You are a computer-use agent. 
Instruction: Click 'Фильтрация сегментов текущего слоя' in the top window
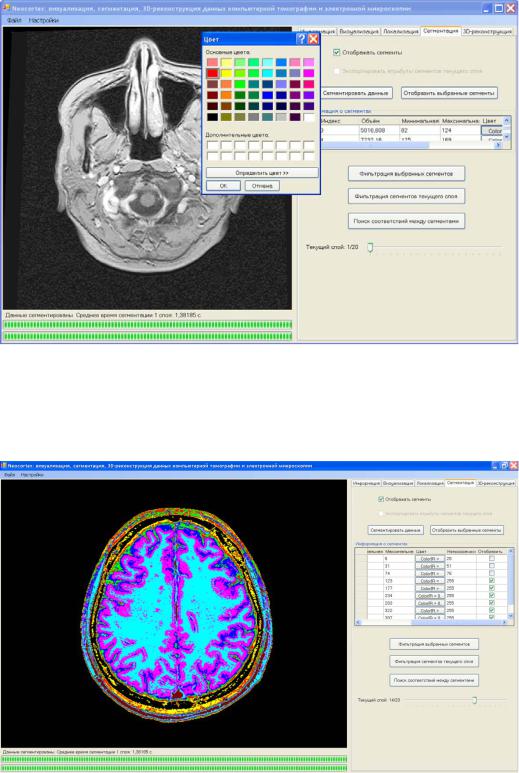click(406, 196)
